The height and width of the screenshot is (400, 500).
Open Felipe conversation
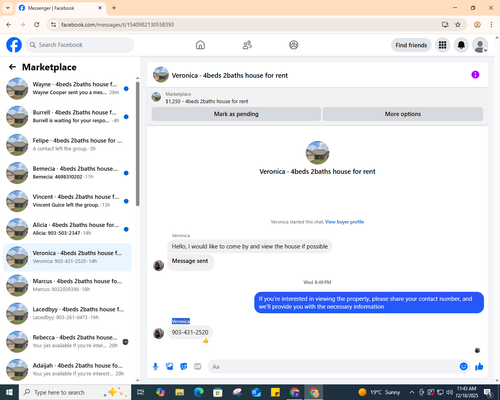[68, 145]
